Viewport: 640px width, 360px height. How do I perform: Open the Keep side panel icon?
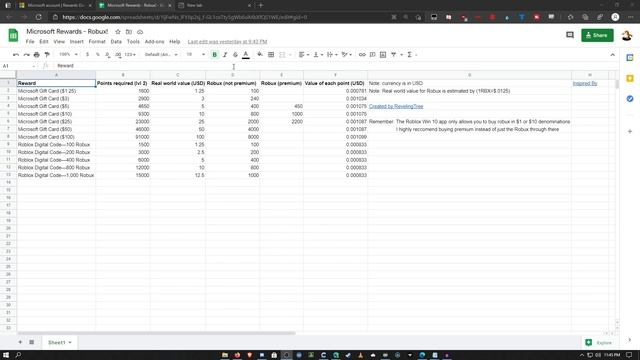point(630,78)
